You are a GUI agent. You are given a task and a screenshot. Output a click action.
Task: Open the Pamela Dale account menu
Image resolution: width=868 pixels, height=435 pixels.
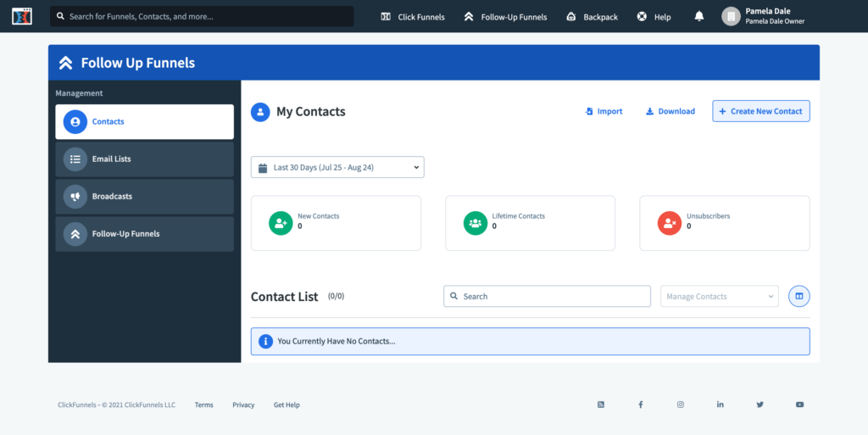click(764, 17)
